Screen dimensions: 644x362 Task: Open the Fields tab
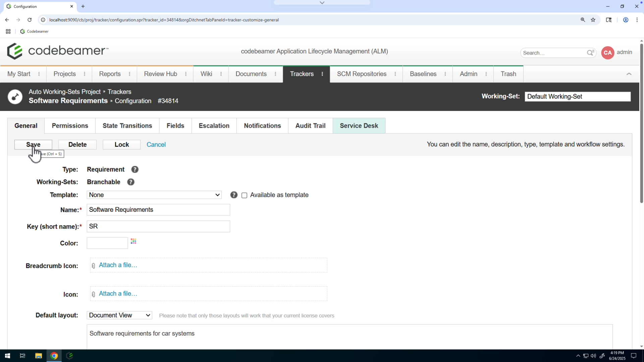175,126
